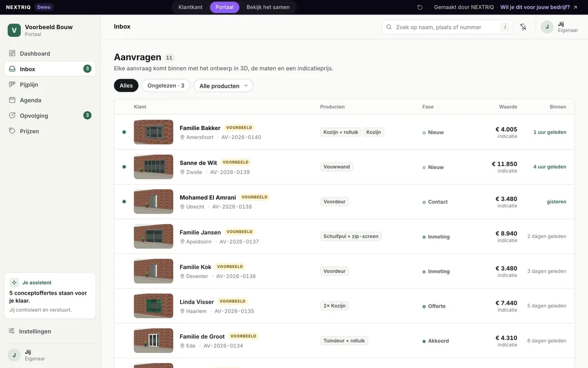
Task: Click the Demo badge next to NEXTRIQ
Action: (x=44, y=7)
